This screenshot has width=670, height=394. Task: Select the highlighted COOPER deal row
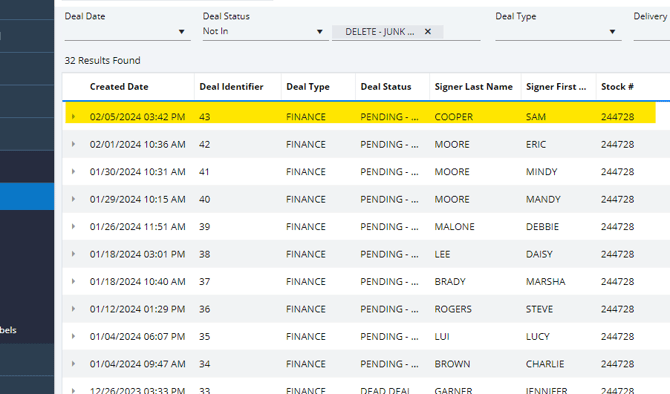360,117
